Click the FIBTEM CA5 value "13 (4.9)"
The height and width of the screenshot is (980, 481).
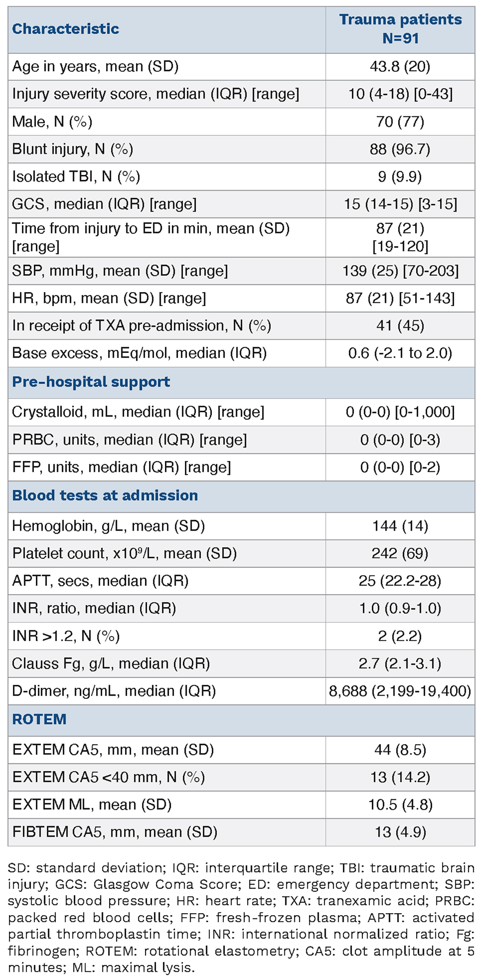point(400,832)
